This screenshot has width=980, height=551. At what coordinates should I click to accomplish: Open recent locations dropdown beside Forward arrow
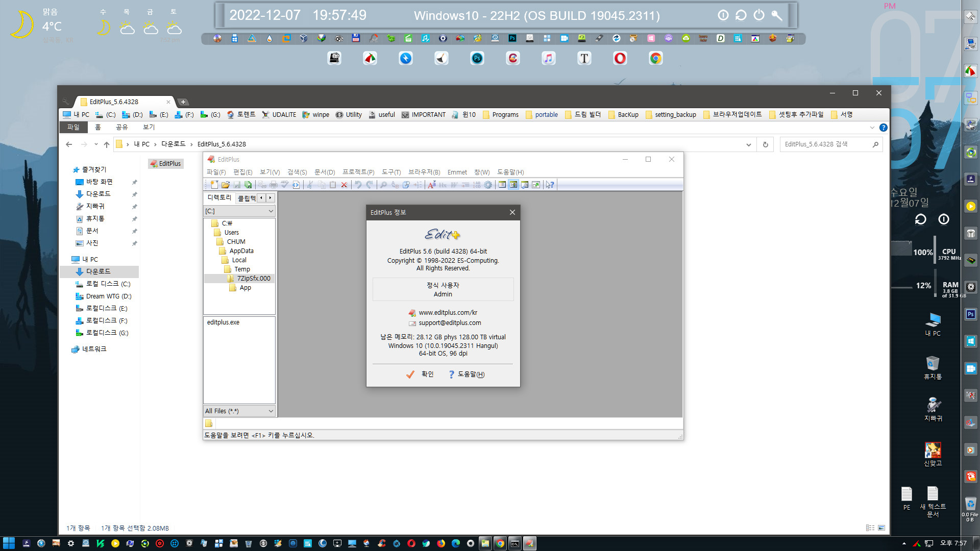pyautogui.click(x=96, y=144)
